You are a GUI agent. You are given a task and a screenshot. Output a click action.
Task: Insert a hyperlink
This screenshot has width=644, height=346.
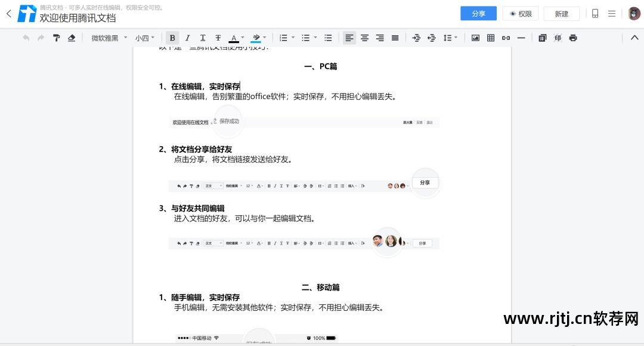[506, 38]
